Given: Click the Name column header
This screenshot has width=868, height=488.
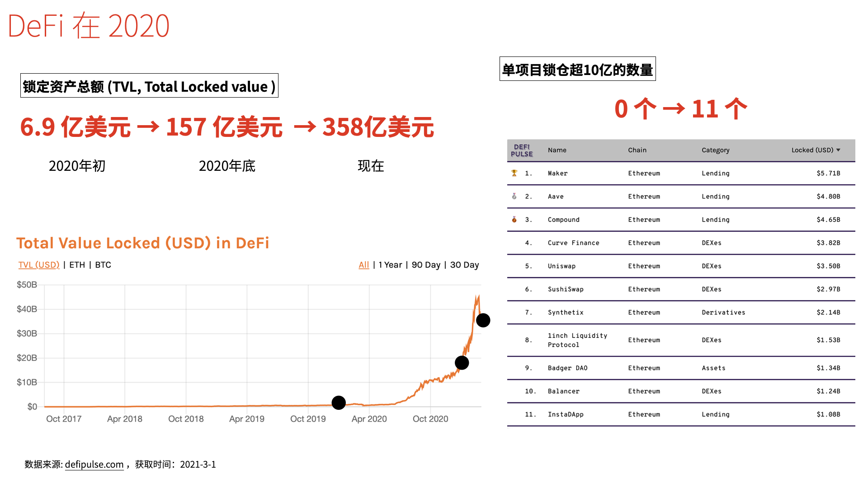Looking at the screenshot, I should coord(557,150).
